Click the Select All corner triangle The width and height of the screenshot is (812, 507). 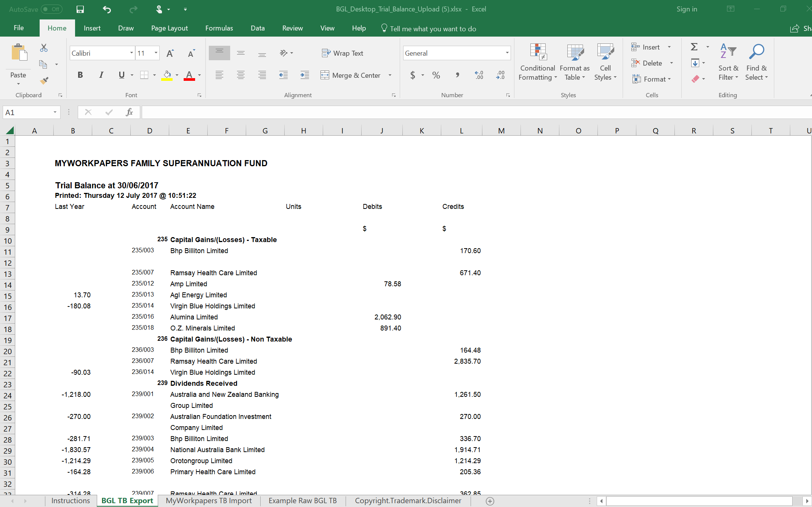tap(10, 130)
